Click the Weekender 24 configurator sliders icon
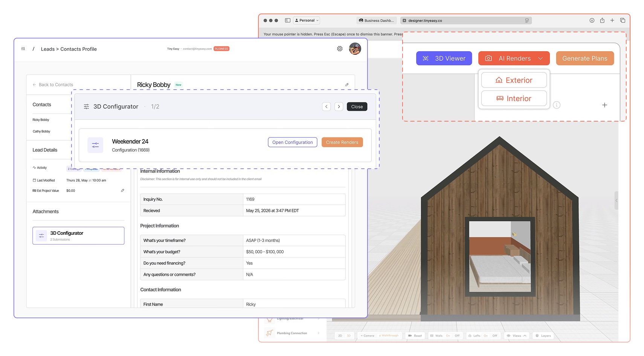 [95, 145]
